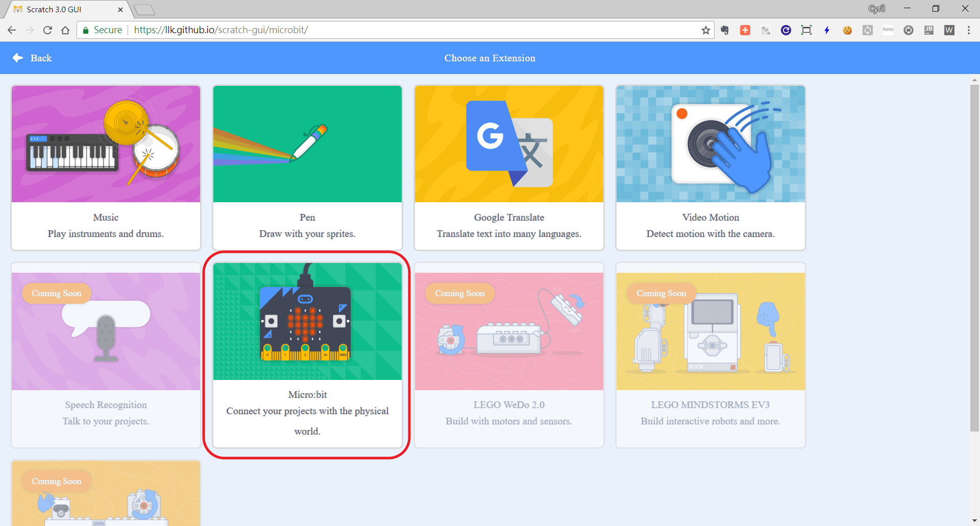Click the lightning bolt extension icon
Image resolution: width=980 pixels, height=526 pixels.
(827, 30)
